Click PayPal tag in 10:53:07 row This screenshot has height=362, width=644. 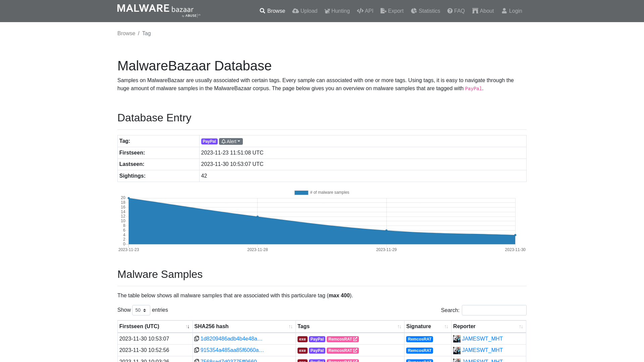[317, 339]
